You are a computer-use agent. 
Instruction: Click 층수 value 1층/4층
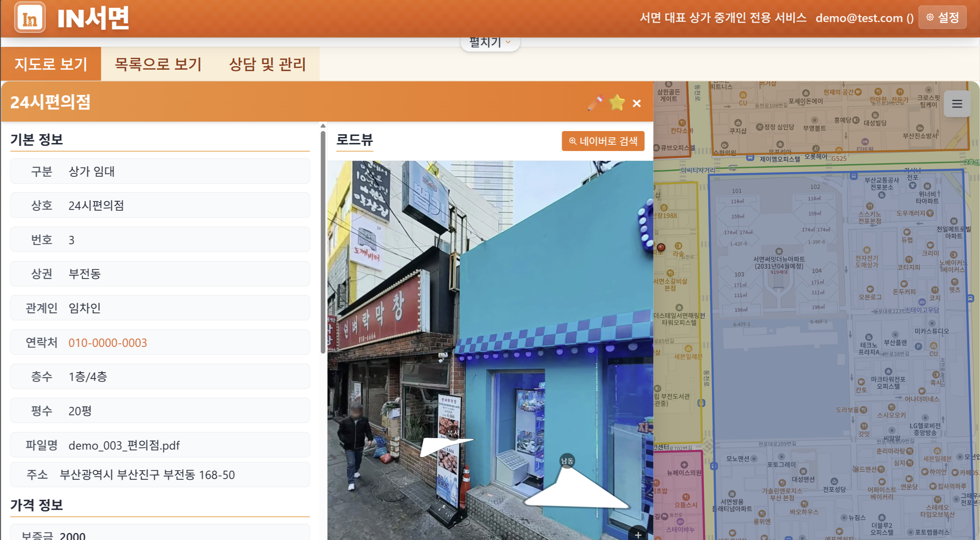point(88,376)
